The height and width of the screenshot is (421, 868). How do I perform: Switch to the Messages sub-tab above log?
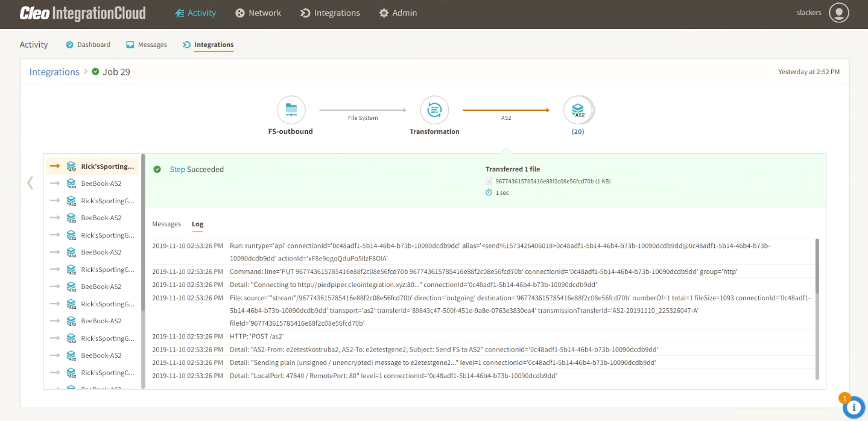click(166, 224)
